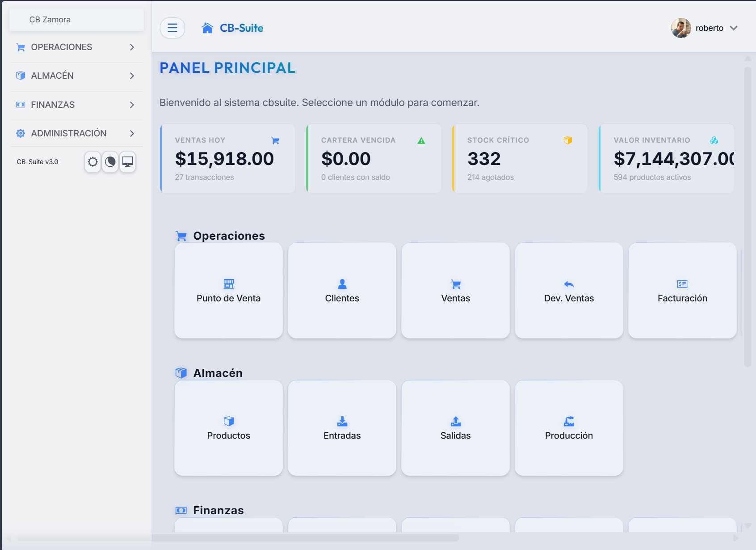Click the Punto de Venta store icon

click(229, 284)
